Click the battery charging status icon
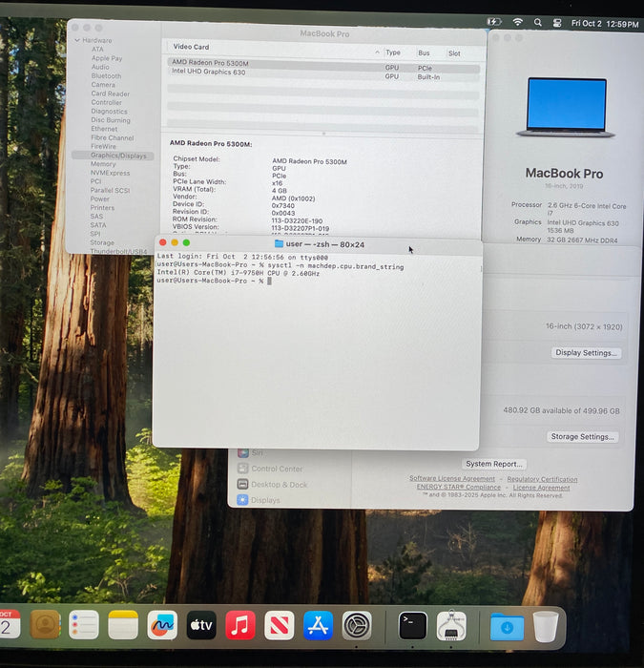The height and width of the screenshot is (668, 644). point(493,22)
